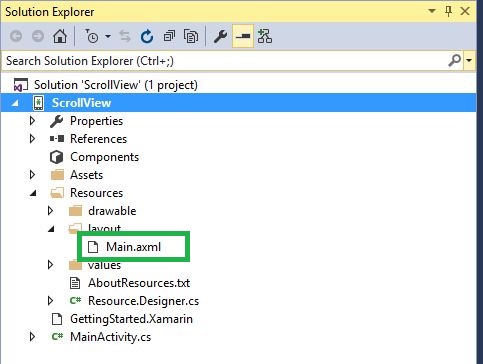The height and width of the screenshot is (364, 483).
Task: Click the magnifier search icon
Action: pyautogui.click(x=454, y=60)
